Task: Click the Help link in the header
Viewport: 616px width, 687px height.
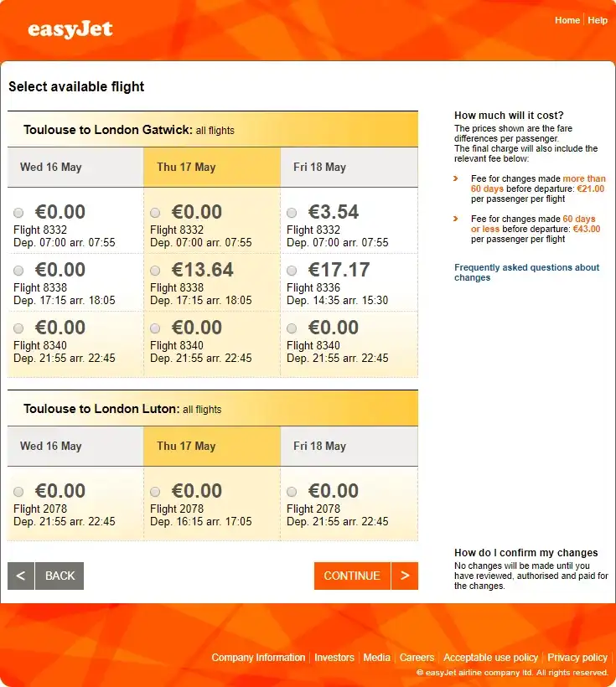Action: 598,20
